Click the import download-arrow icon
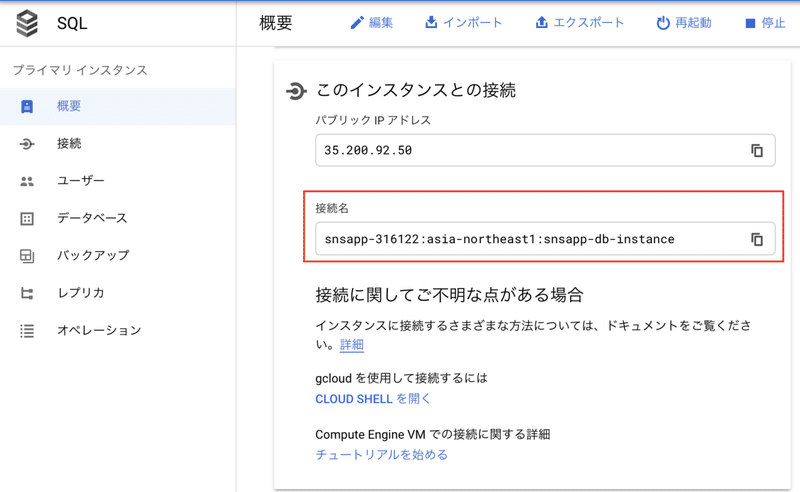This screenshot has width=800, height=492. [431, 22]
